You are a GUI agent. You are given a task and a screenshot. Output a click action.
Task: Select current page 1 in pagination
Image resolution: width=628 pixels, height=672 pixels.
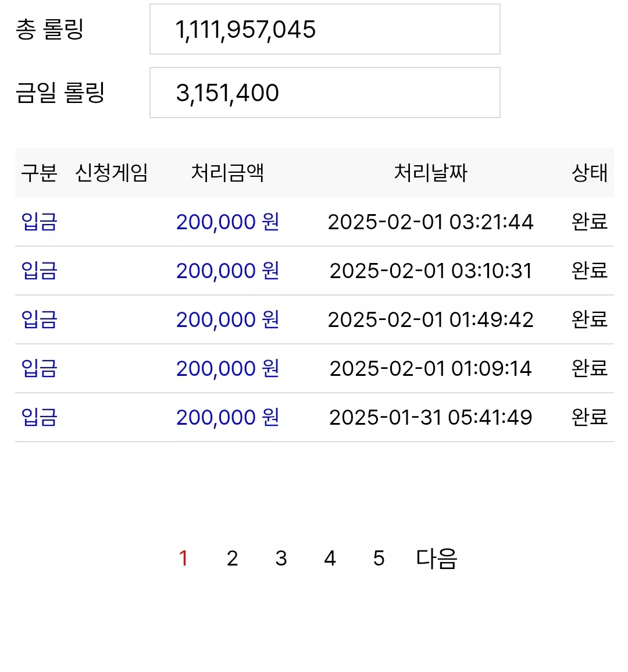click(183, 559)
